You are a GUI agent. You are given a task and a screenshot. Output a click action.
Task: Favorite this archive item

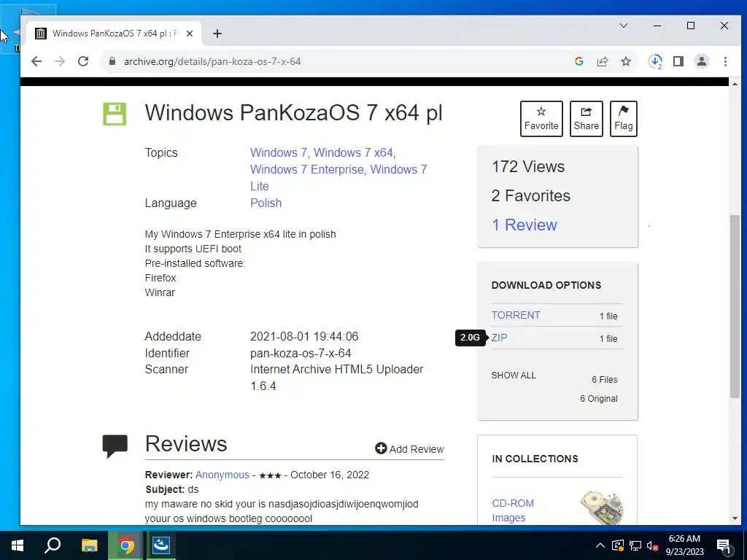tap(541, 119)
